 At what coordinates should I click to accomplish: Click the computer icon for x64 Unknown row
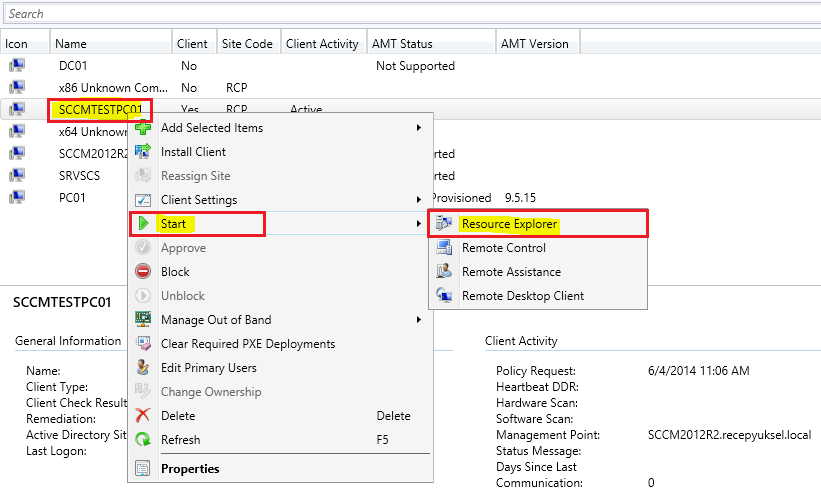coord(17,131)
